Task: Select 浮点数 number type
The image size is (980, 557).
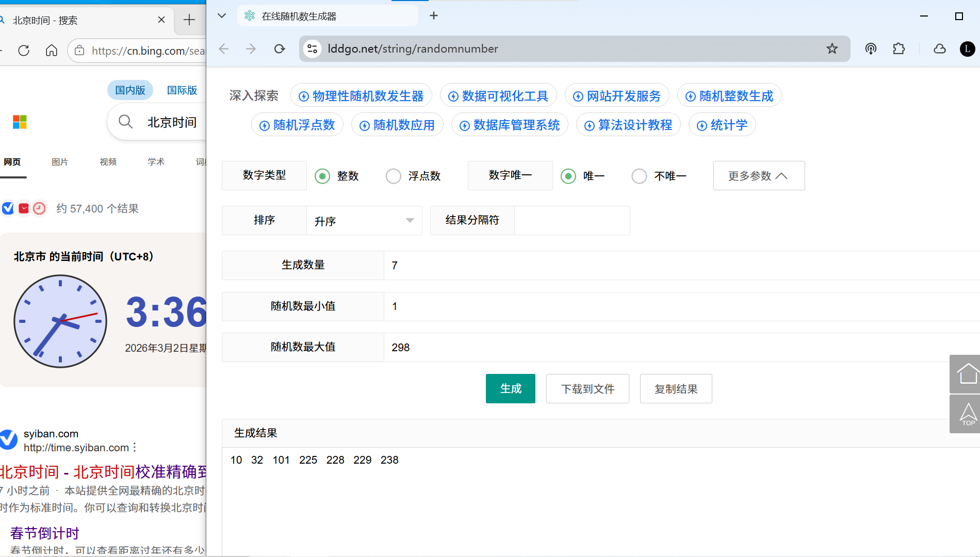Action: click(x=413, y=176)
